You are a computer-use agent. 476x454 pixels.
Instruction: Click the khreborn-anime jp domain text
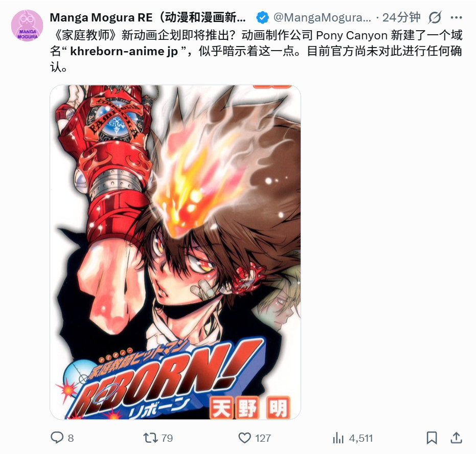click(x=124, y=51)
